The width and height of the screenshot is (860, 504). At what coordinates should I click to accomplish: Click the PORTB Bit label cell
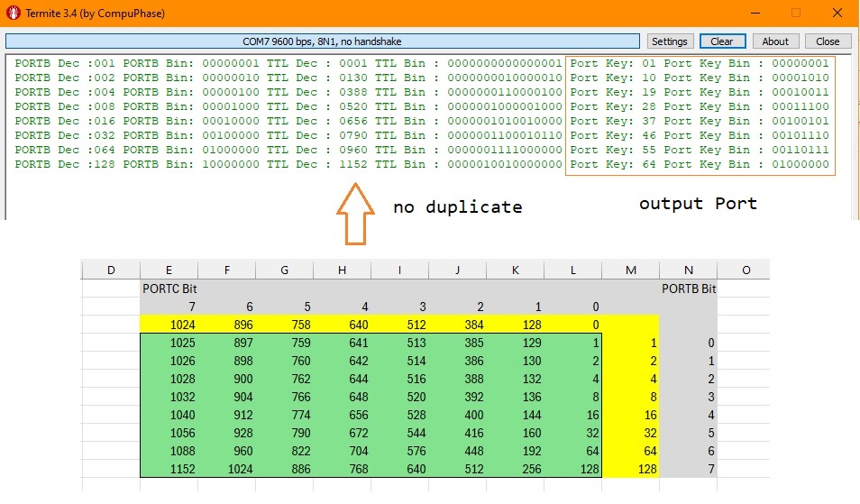[x=689, y=289]
